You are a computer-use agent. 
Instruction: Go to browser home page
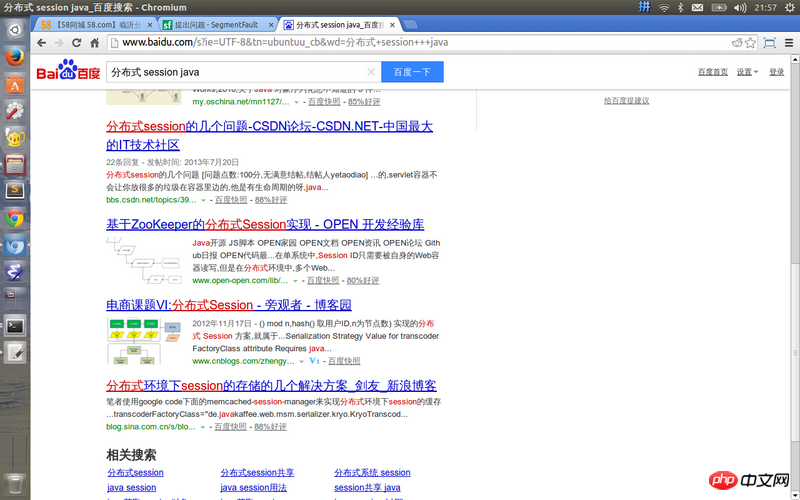[94, 43]
